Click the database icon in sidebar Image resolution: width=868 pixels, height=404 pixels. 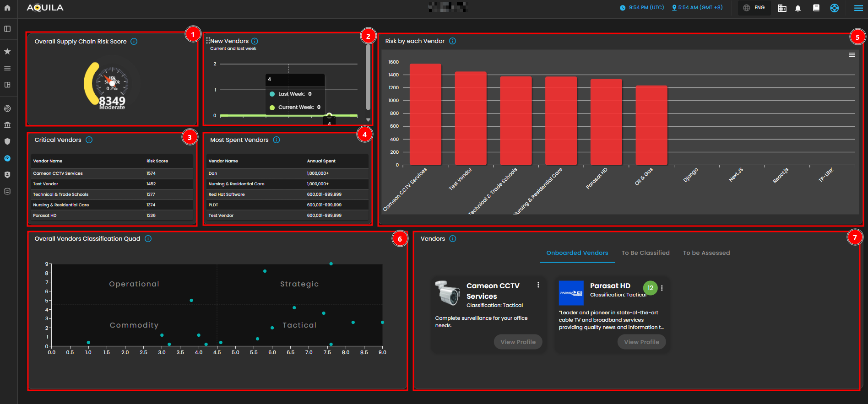click(x=7, y=191)
